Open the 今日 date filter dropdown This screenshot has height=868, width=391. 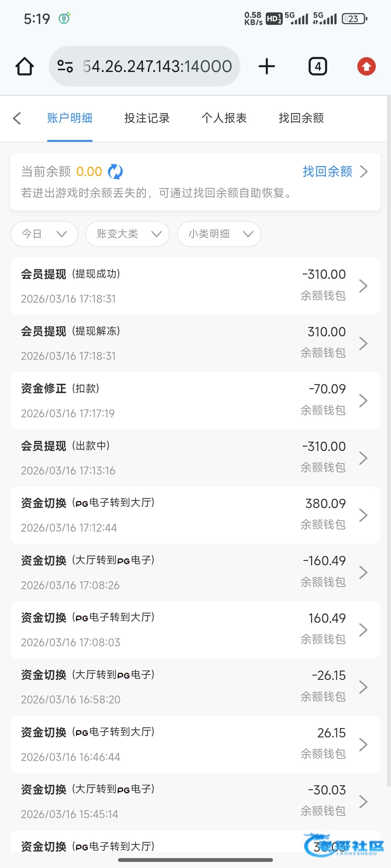44,234
